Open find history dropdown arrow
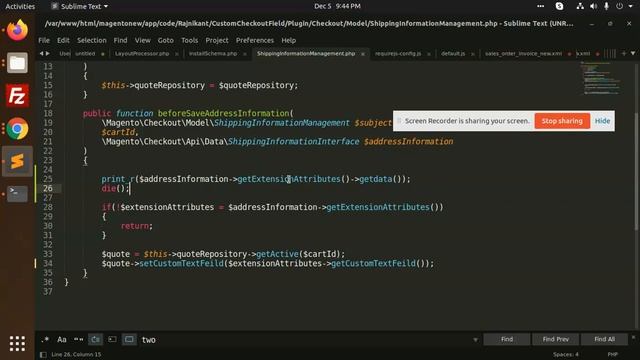This screenshot has height=360, width=640. coord(475,340)
